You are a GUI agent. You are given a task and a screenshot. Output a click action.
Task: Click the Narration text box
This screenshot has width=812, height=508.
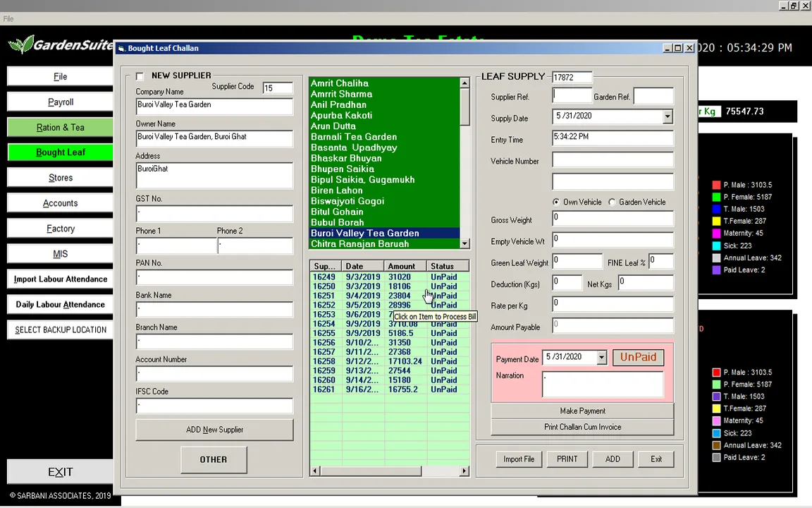coord(603,385)
